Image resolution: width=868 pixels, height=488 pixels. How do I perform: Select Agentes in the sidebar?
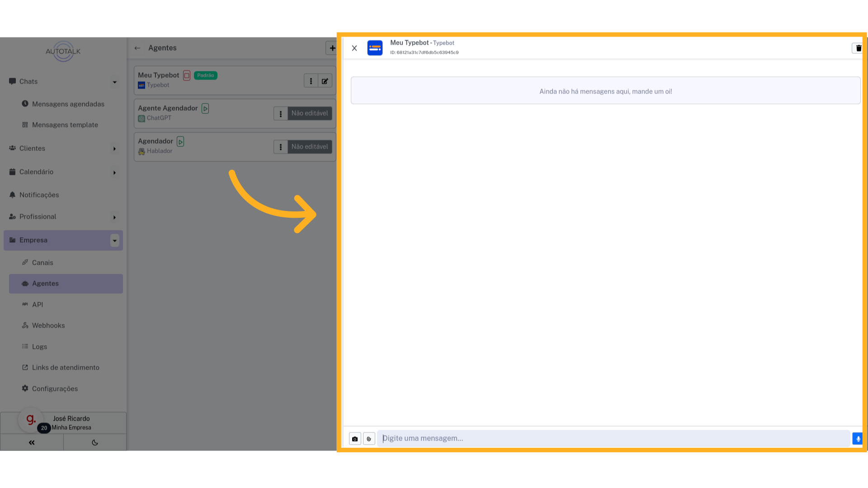(x=66, y=284)
